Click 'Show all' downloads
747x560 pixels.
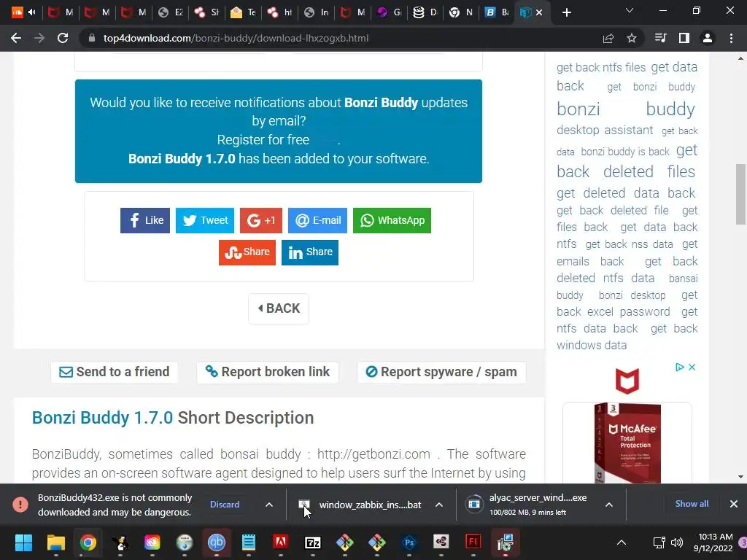point(692,504)
